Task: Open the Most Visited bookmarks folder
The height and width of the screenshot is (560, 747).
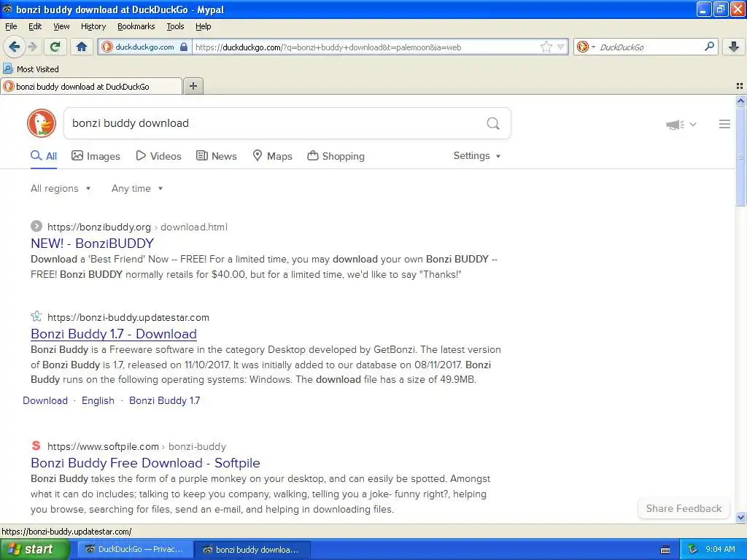Action: pyautogui.click(x=31, y=69)
